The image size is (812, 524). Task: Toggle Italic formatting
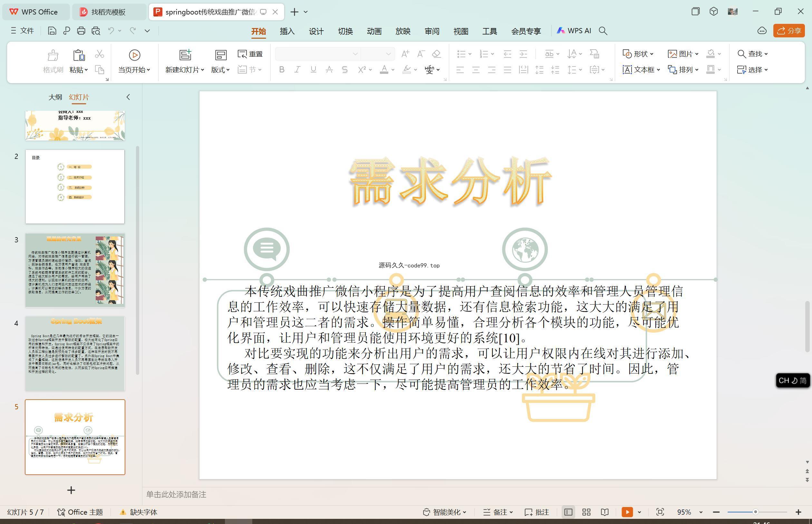(297, 70)
